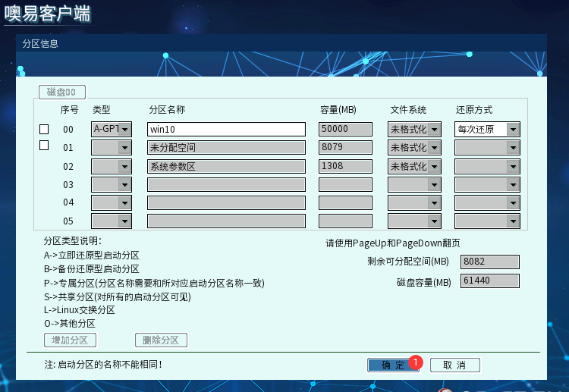Select the 未分配空间 partition name field

coord(226,147)
